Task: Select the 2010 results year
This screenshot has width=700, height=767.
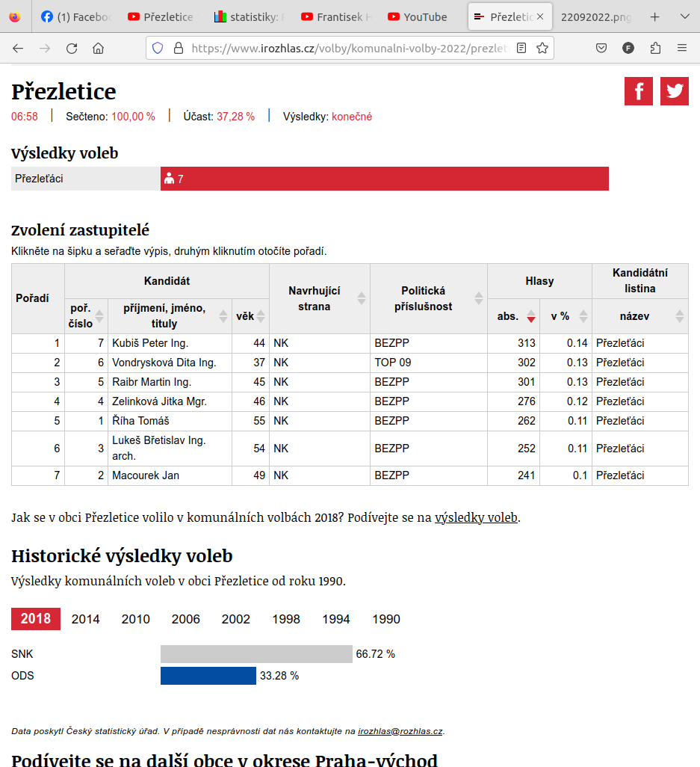Action: (136, 619)
